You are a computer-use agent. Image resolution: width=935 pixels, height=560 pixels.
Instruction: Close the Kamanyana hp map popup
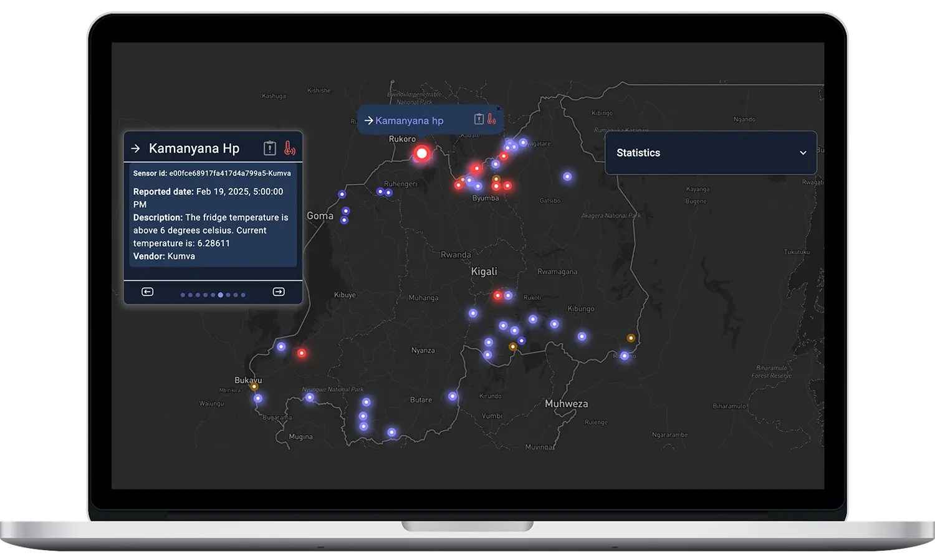498,109
